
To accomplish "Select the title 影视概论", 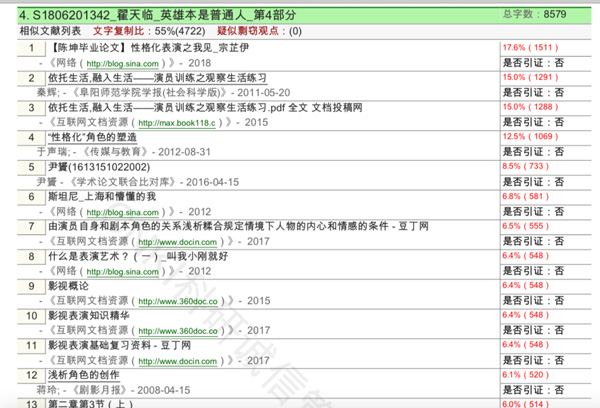I will pyautogui.click(x=68, y=286).
